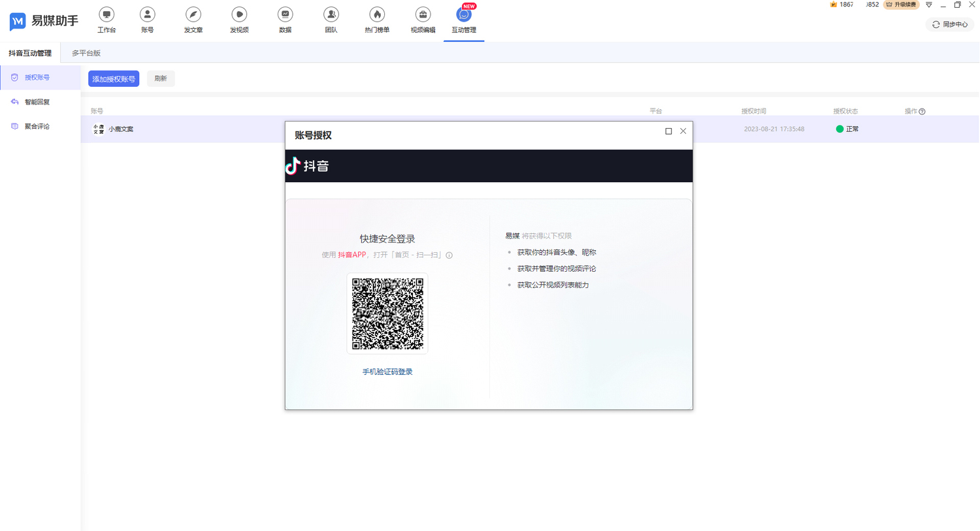Viewport: 980px width, 531px height.
Task: Click 手机验证码登录 link
Action: 387,372
